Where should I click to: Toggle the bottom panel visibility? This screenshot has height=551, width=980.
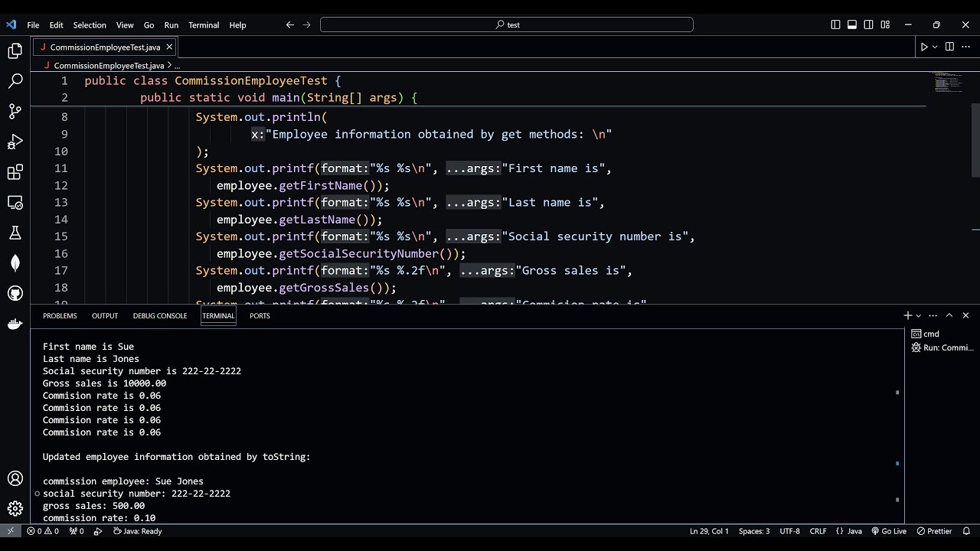pyautogui.click(x=852, y=24)
